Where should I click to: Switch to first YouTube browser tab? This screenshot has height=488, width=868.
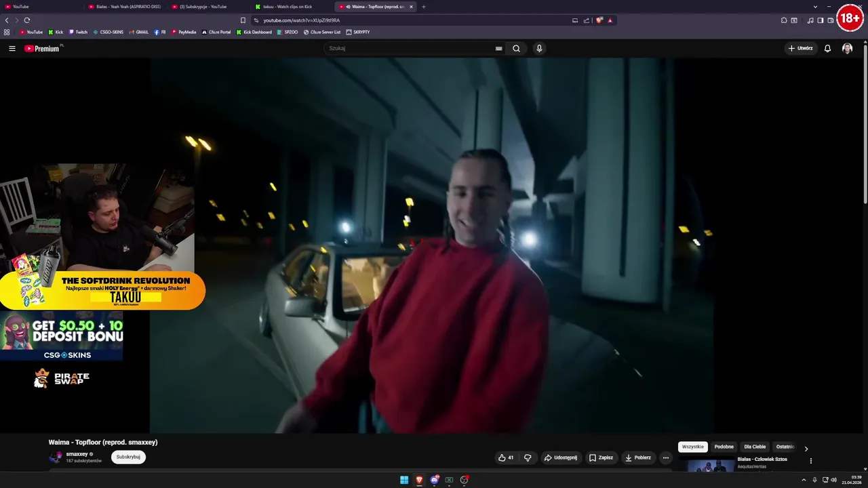42,7
